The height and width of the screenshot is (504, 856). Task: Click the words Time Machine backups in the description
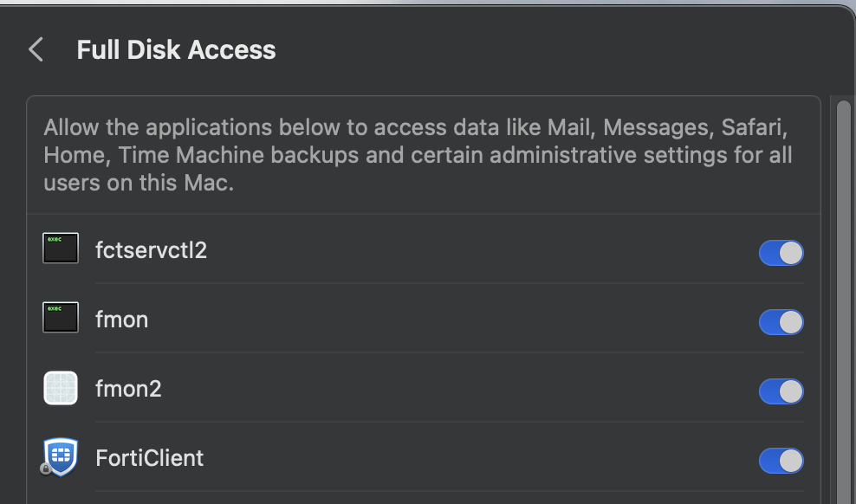[238, 156]
